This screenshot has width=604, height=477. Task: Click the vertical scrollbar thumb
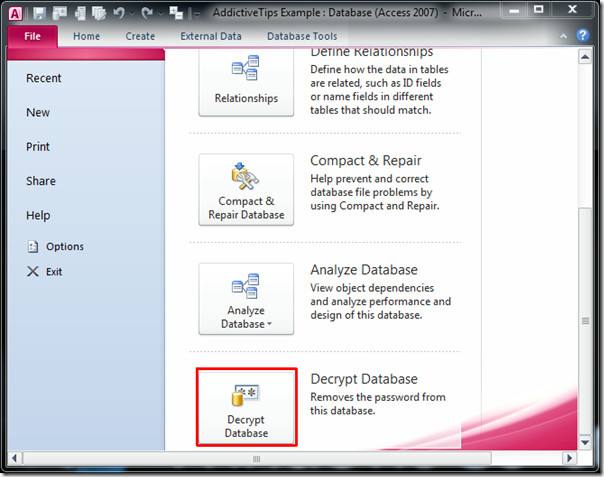pos(585,321)
